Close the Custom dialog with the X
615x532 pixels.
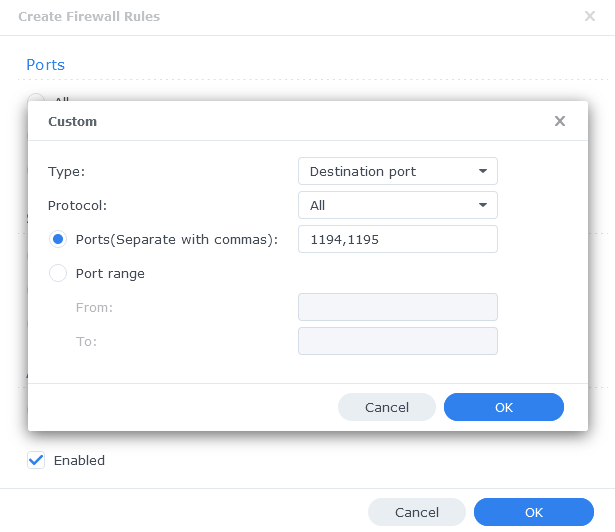click(x=560, y=121)
